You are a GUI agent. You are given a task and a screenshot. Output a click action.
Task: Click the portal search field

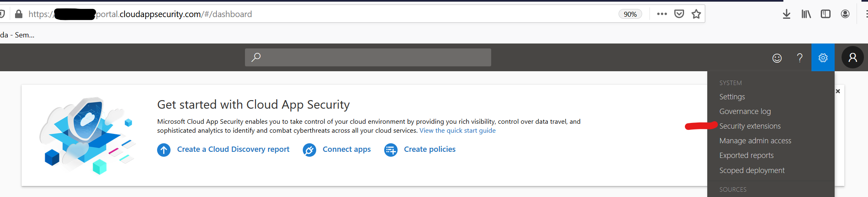coord(368,57)
